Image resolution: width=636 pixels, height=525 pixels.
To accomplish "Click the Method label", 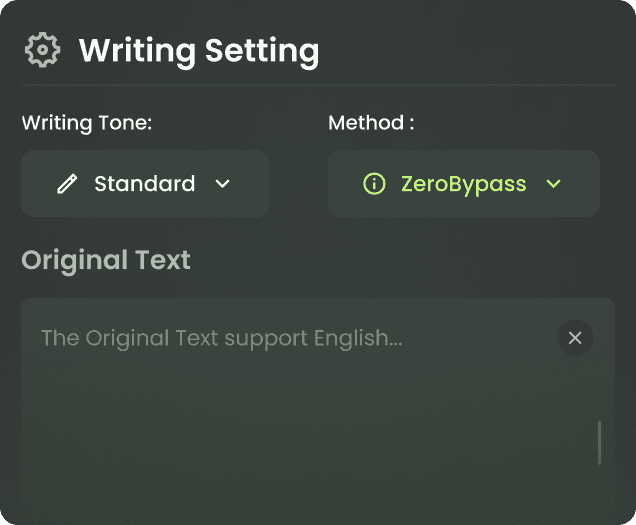I will (371, 123).
